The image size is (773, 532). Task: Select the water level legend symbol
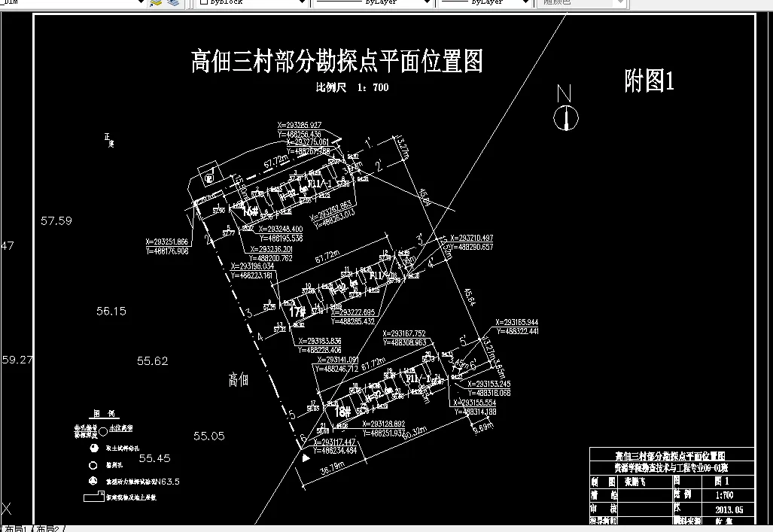point(102,430)
